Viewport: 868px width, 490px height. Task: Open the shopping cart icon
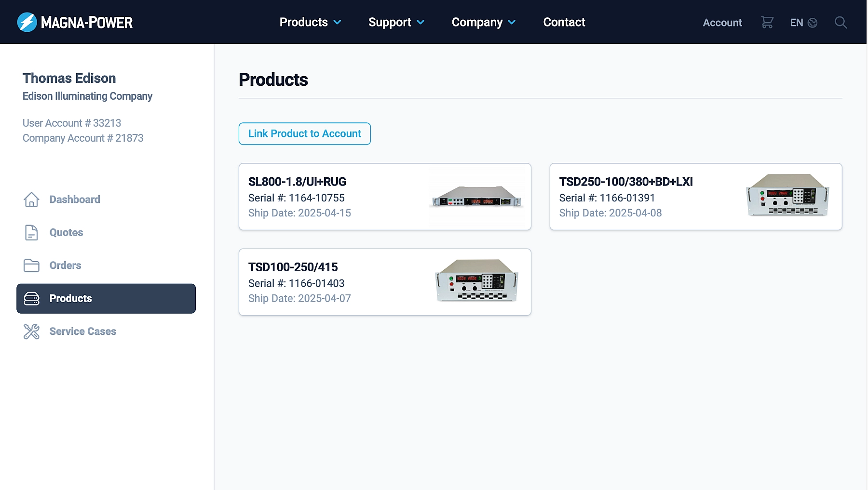coord(767,22)
